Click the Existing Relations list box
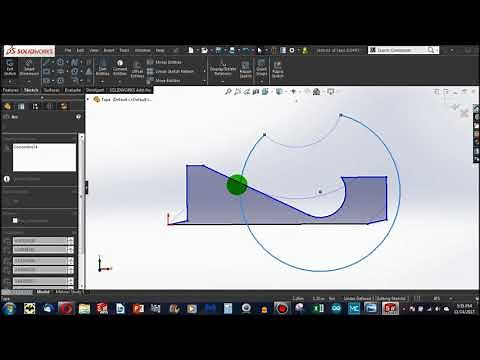The width and height of the screenshot is (480, 360). [x=44, y=157]
